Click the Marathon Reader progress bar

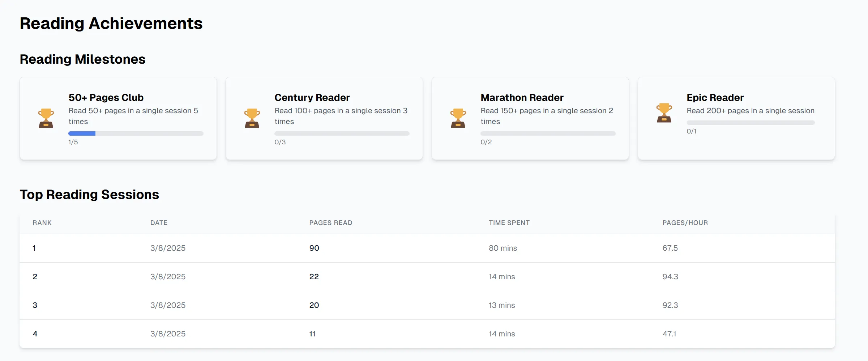point(548,133)
